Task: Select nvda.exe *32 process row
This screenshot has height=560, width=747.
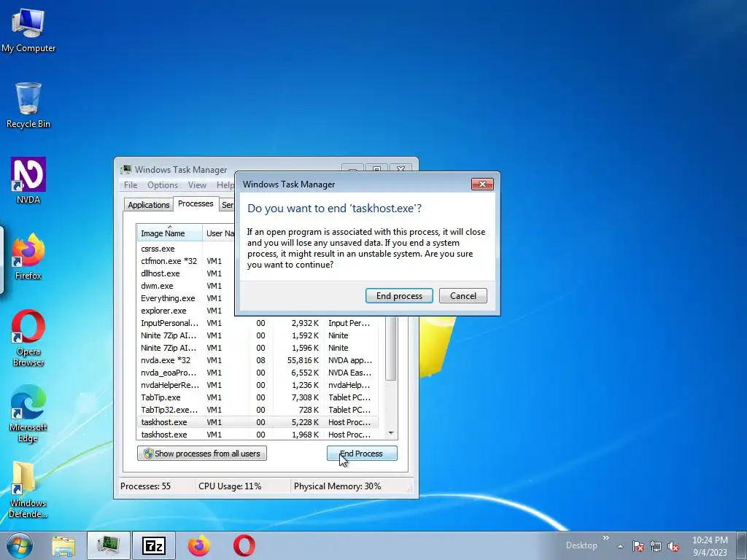Action: pyautogui.click(x=258, y=360)
